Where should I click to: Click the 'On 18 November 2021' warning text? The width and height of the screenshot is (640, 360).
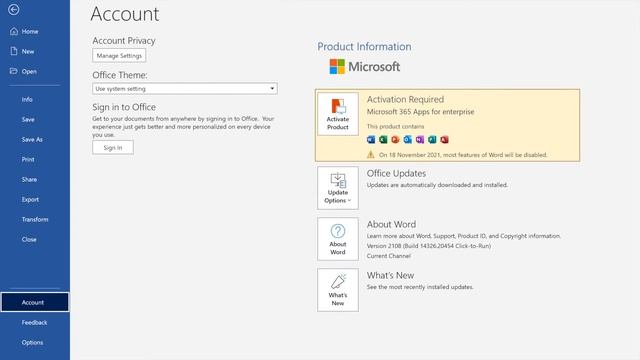click(463, 155)
